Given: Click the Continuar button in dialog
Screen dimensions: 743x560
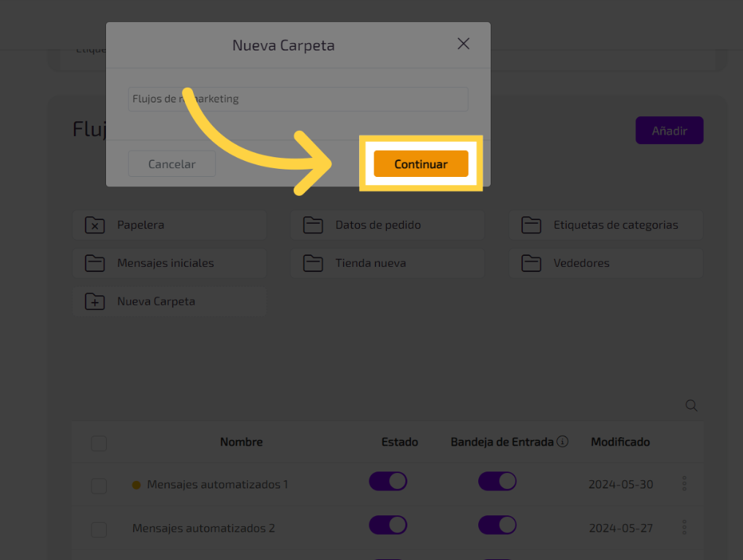Looking at the screenshot, I should (x=420, y=164).
